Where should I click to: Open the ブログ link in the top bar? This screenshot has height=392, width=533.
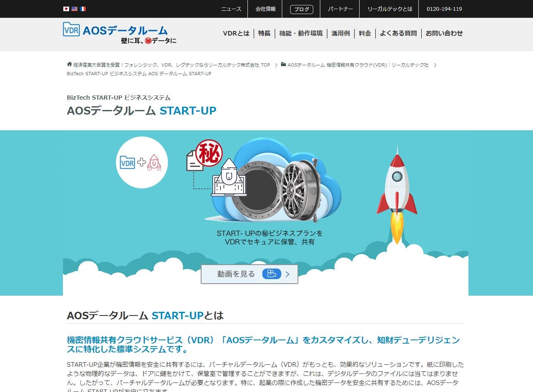click(302, 9)
